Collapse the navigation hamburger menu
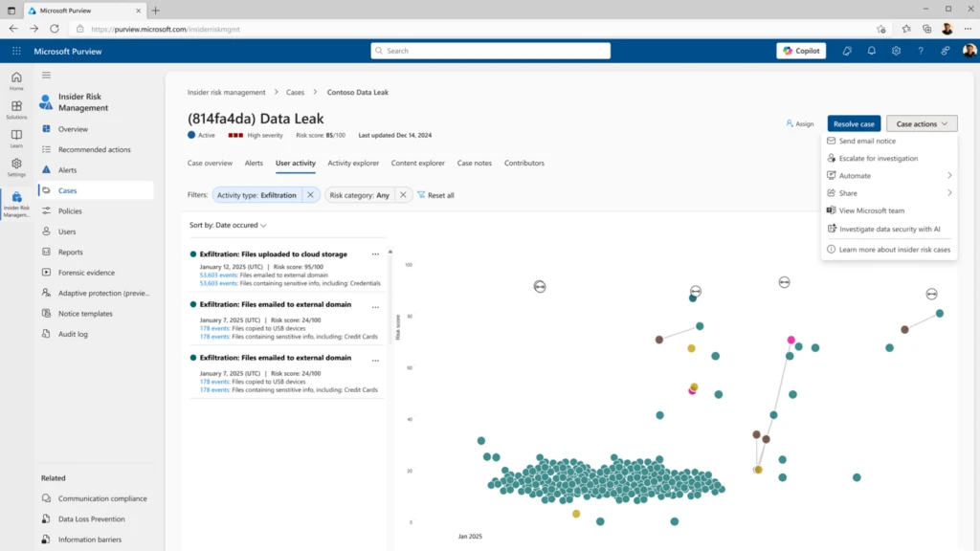 tap(46, 75)
